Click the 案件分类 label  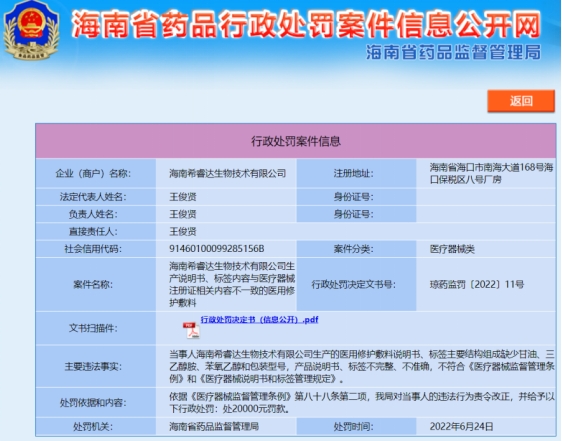353,249
